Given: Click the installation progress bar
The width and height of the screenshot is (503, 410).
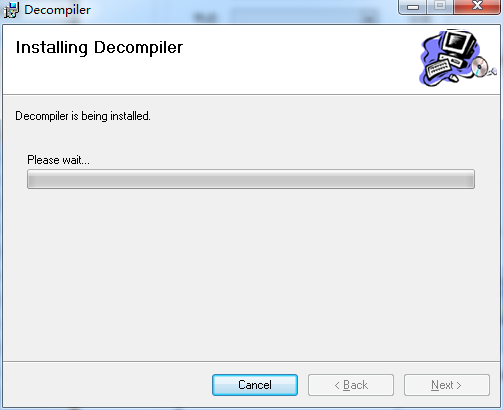Looking at the screenshot, I should [251, 179].
